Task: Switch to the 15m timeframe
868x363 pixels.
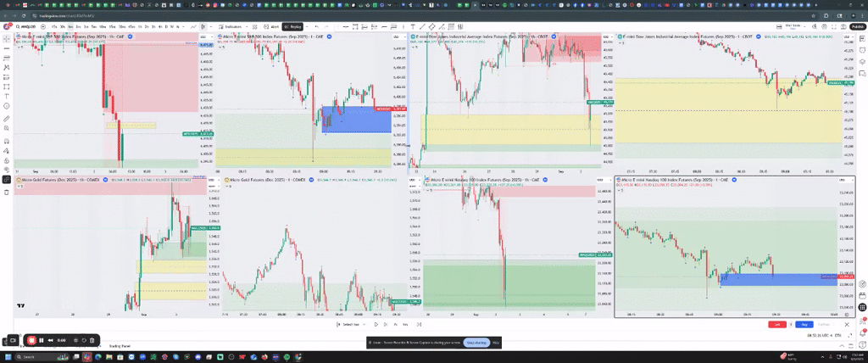Action: point(112,26)
